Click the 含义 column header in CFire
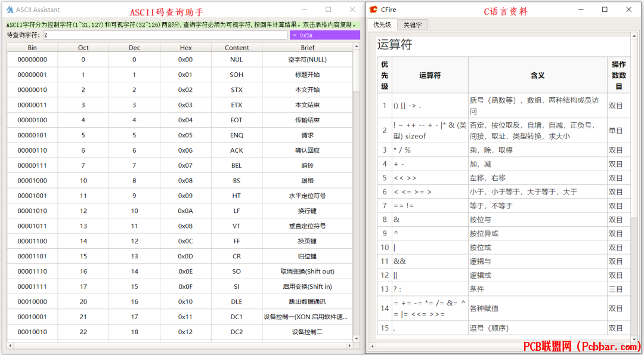Screen dimensions: 644x355 click(538, 75)
